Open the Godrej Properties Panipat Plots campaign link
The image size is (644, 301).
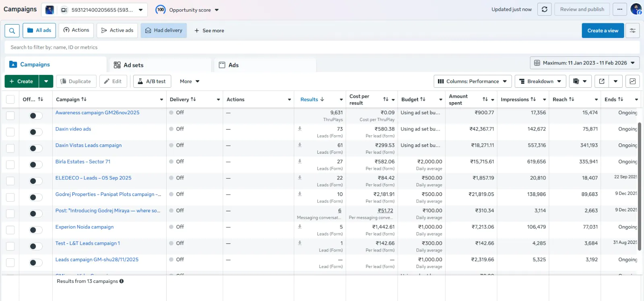click(x=108, y=194)
